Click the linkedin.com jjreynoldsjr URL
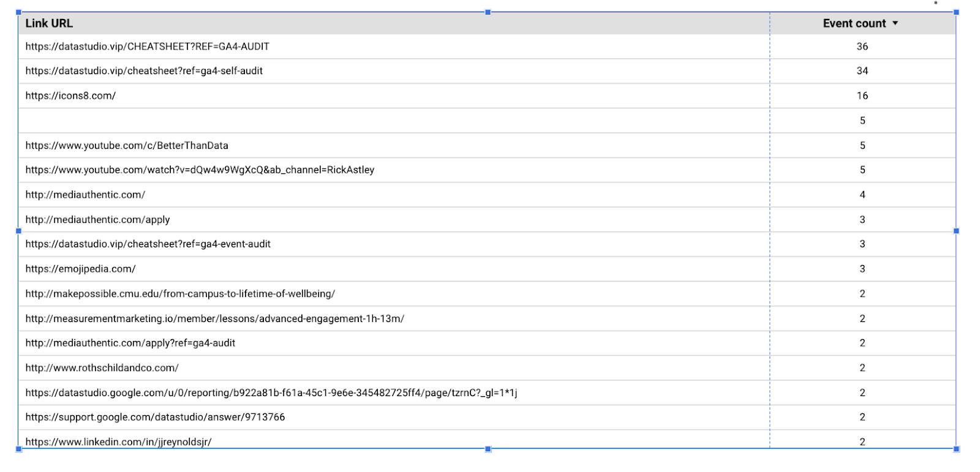 point(118,442)
